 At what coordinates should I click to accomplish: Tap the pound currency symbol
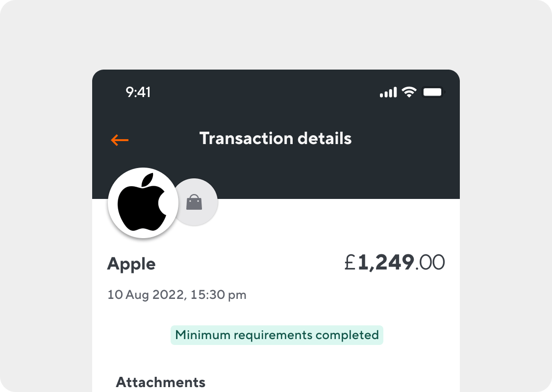tap(350, 263)
